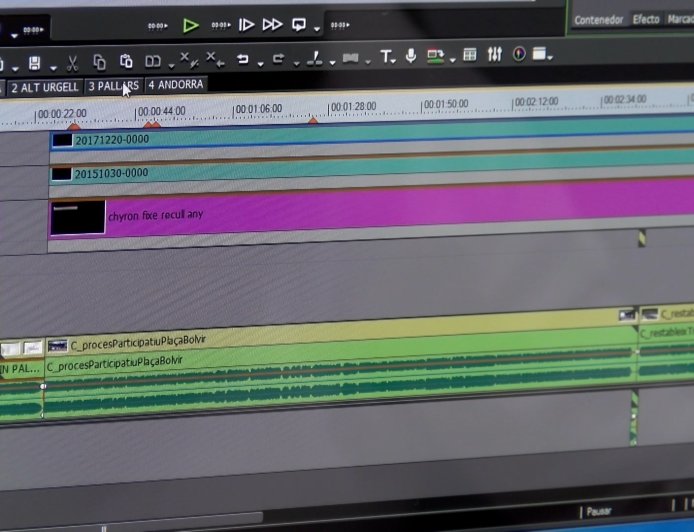Click the microphone voice-over icon

[410, 56]
